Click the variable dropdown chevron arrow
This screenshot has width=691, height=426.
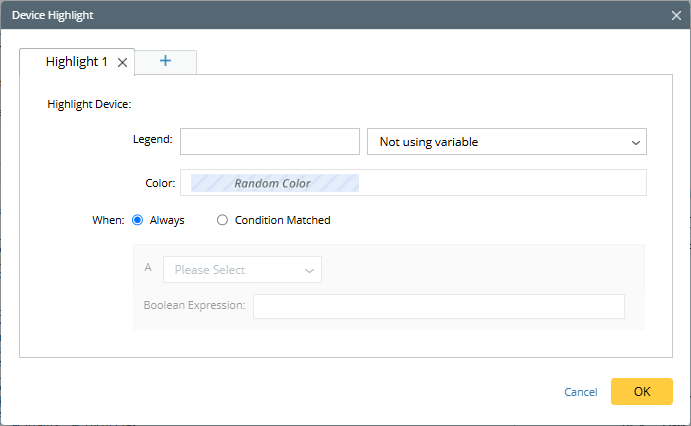[635, 143]
